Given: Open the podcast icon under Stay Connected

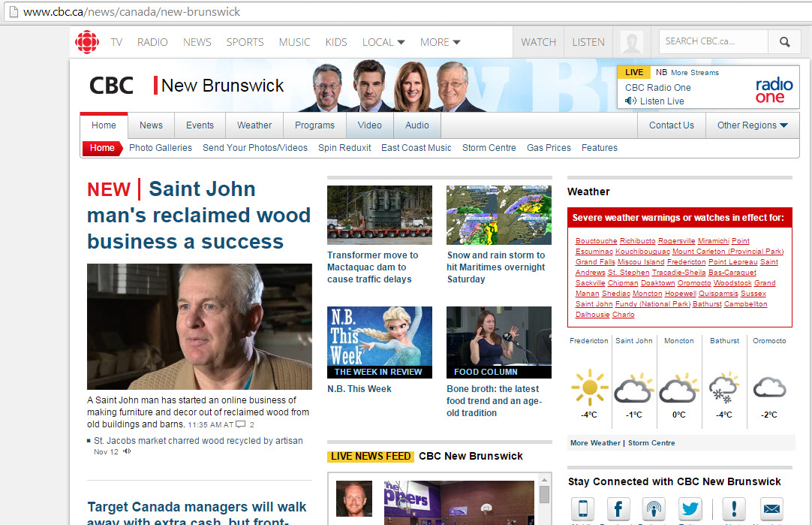Looking at the screenshot, I should coord(654,508).
